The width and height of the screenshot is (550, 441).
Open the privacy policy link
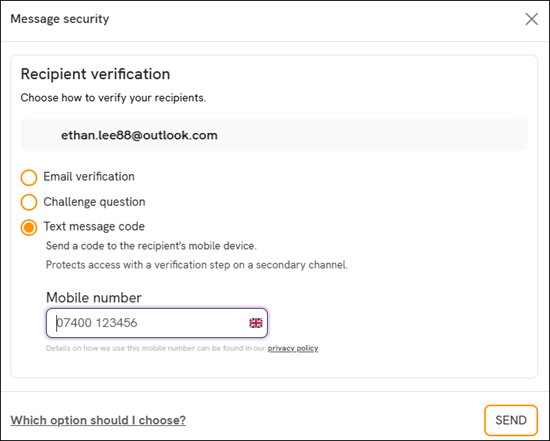tap(293, 348)
